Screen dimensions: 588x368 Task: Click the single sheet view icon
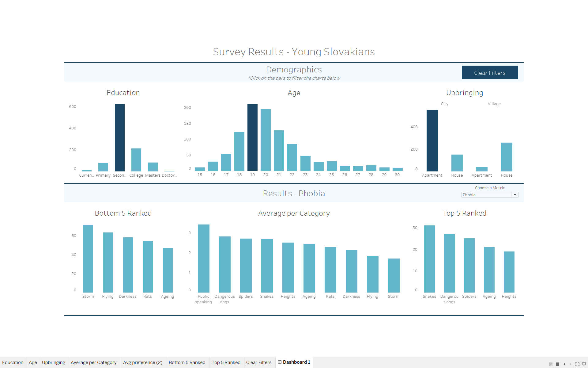tap(557, 364)
